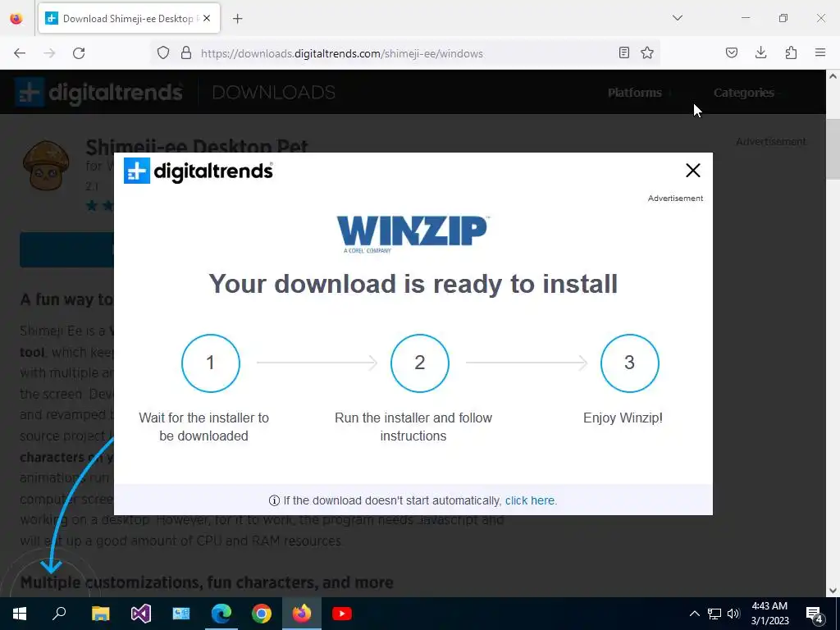This screenshot has width=840, height=630.
Task: Go forward with the browser arrow
Action: coord(49,53)
